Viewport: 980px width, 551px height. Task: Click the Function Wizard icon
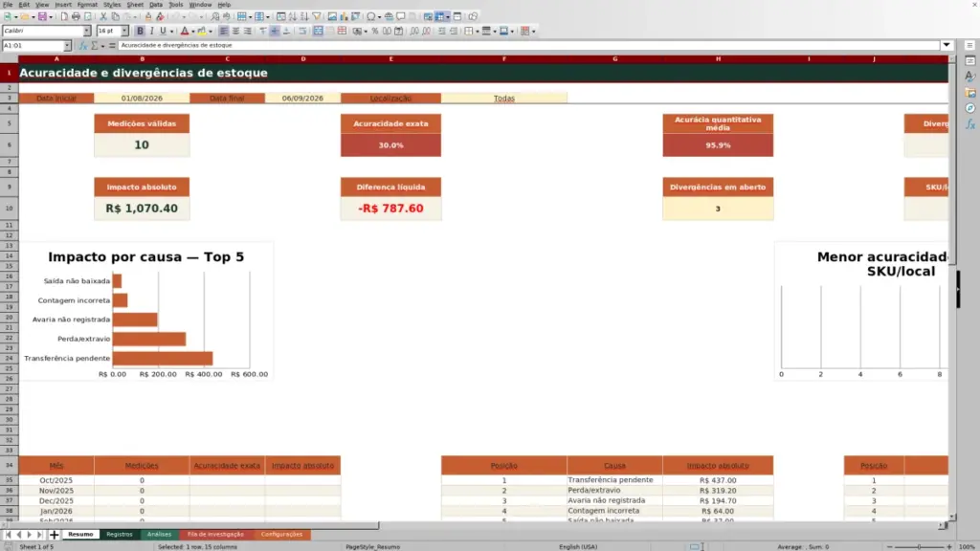(x=82, y=46)
